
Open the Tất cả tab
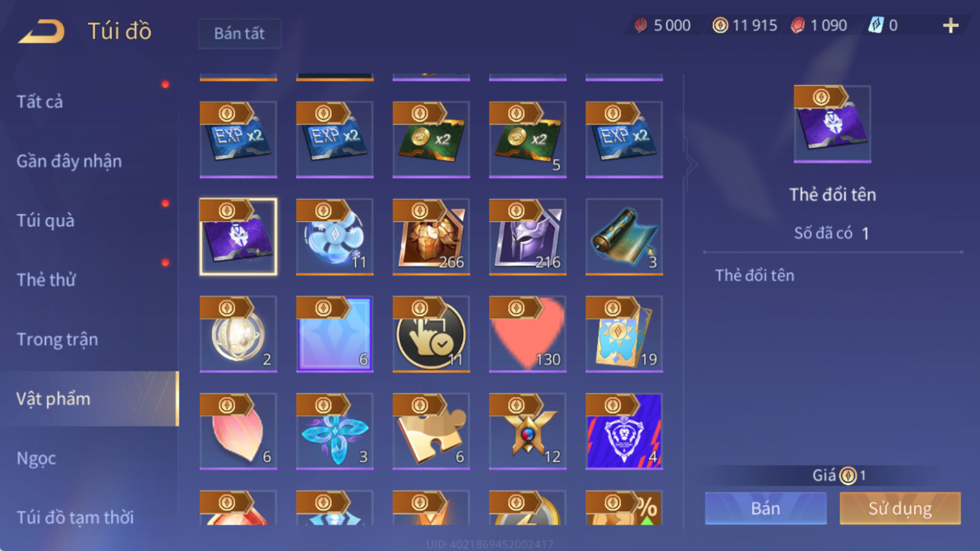(x=40, y=101)
